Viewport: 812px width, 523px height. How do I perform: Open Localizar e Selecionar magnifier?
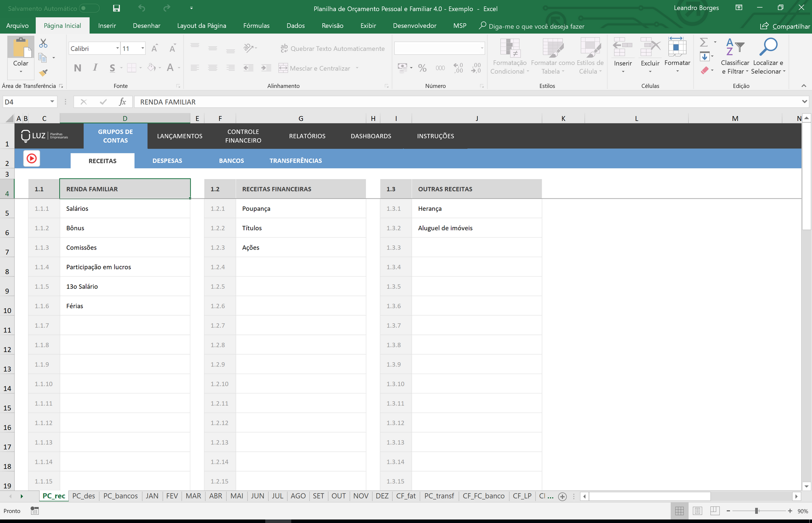pos(768,56)
